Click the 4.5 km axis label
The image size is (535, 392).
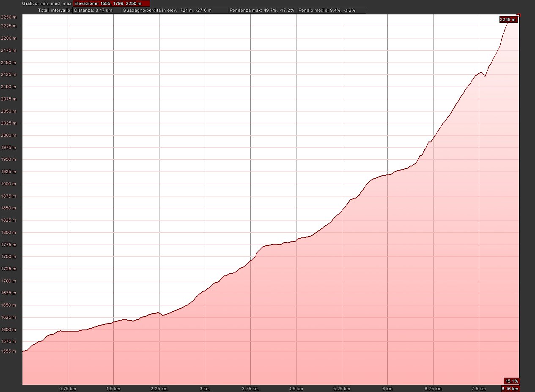click(296, 388)
